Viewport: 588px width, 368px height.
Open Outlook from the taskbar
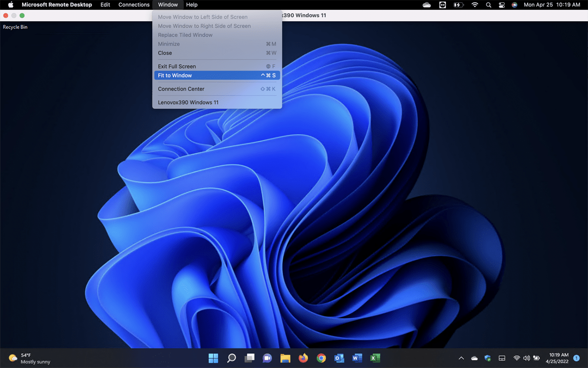click(339, 358)
